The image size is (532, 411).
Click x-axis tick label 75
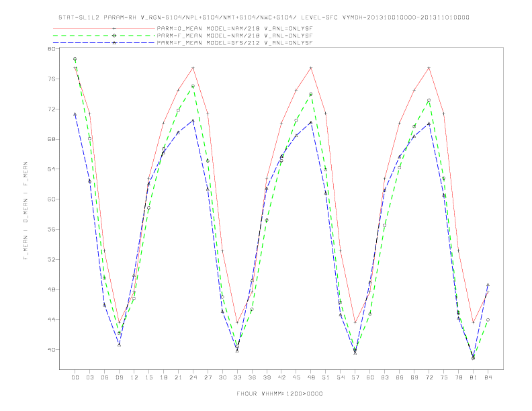coord(444,377)
